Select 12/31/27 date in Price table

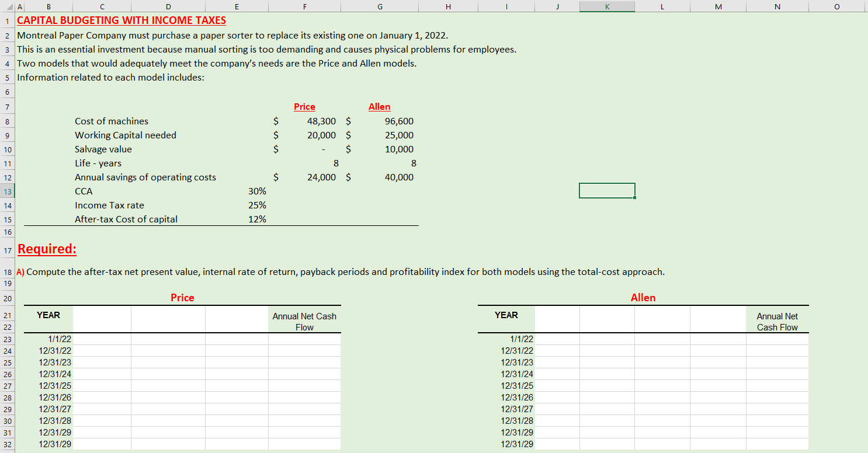55,409
